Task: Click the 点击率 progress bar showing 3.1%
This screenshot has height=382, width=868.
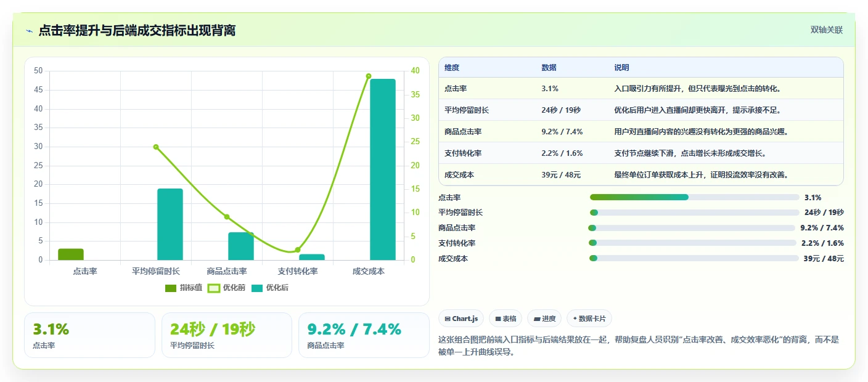Action: [x=694, y=197]
